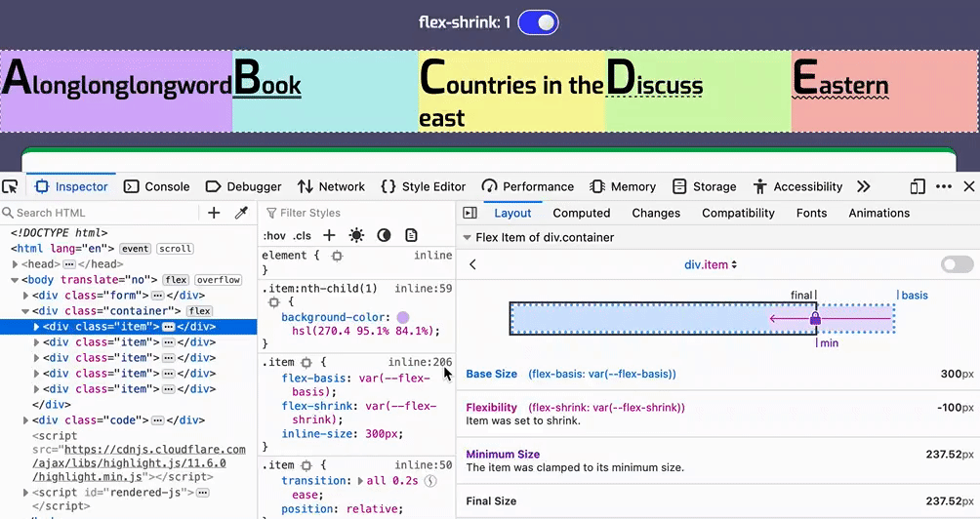Toggle dark color scheme simulation

pyautogui.click(x=384, y=235)
